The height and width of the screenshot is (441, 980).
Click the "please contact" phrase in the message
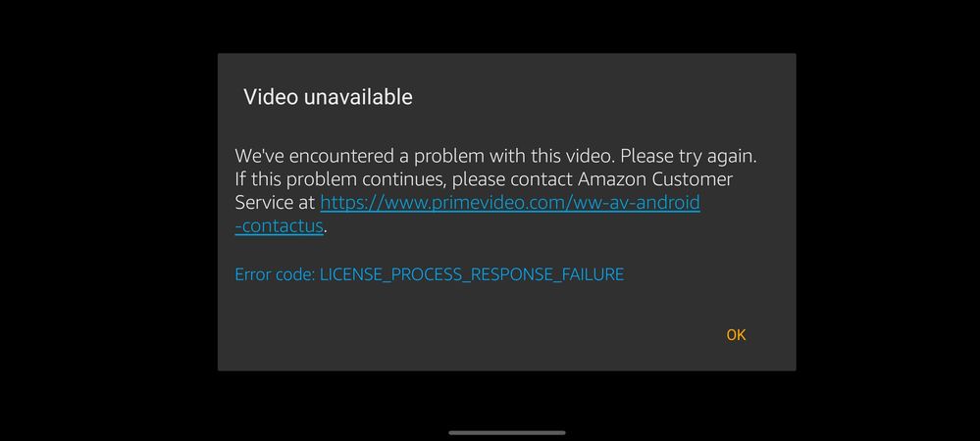512,180
